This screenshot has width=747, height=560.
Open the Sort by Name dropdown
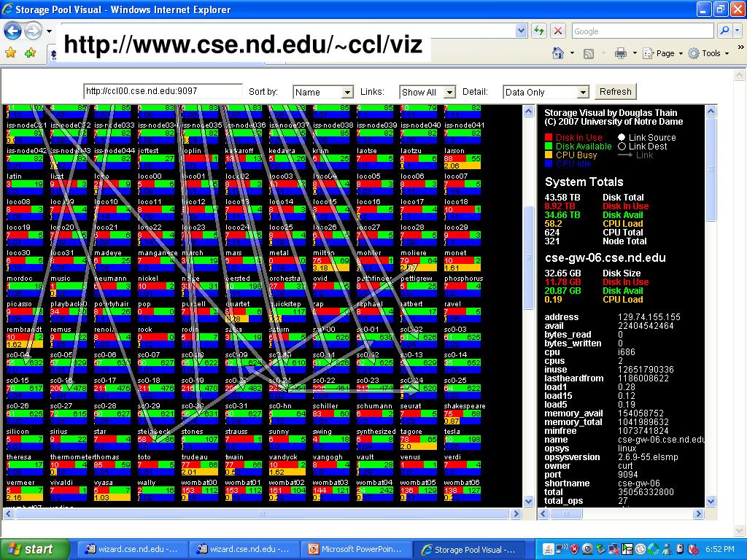(323, 92)
